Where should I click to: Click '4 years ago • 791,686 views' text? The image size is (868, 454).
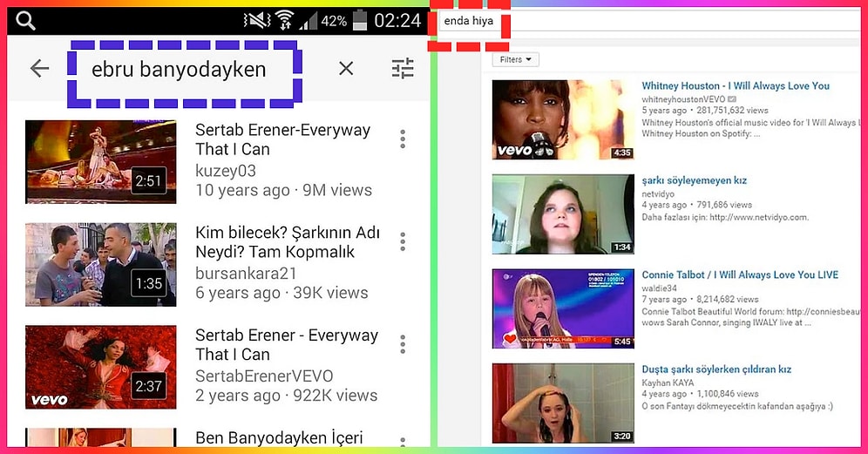(x=696, y=205)
